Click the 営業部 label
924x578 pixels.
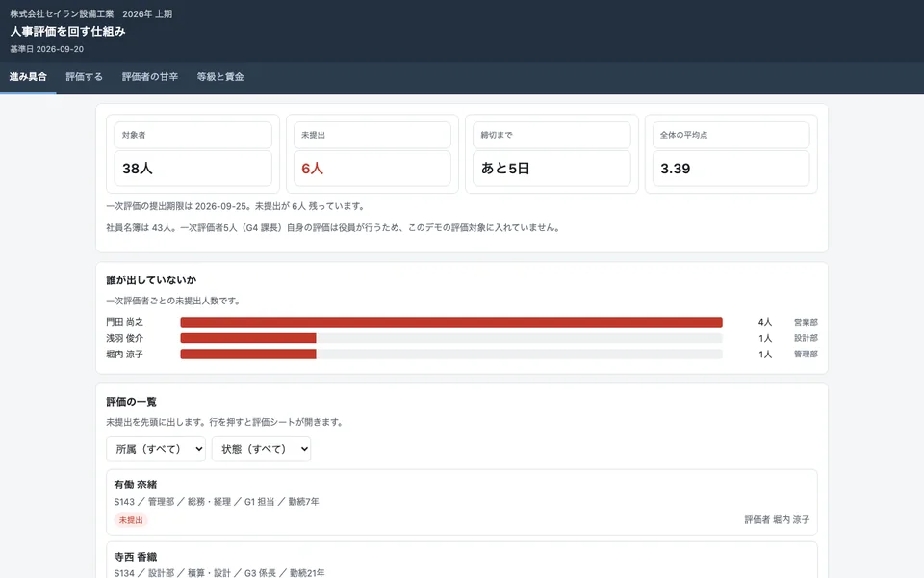[806, 322]
